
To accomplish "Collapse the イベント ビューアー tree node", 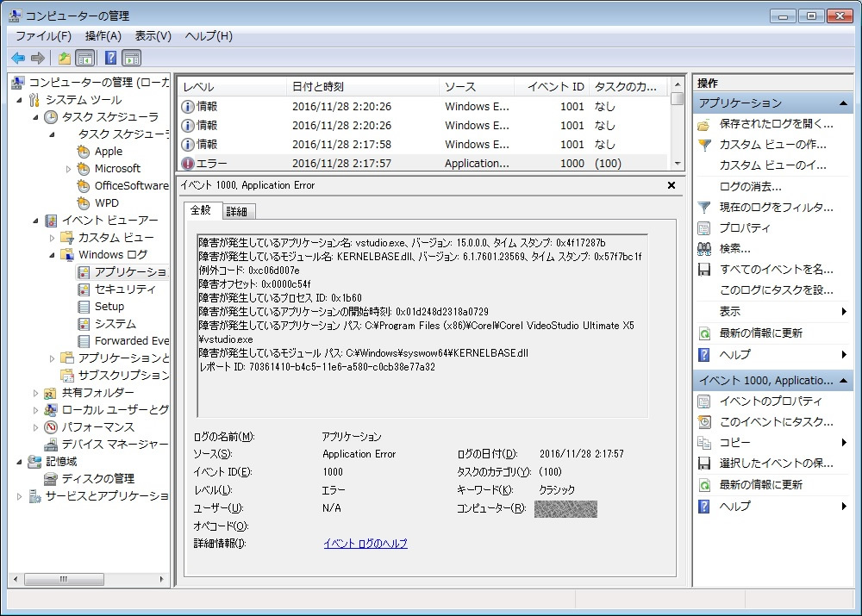I will click(35, 221).
